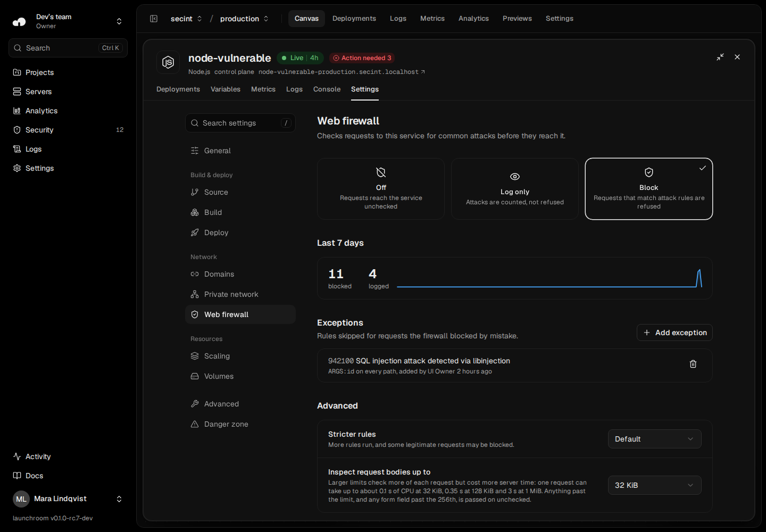This screenshot has height=532, width=766.
Task: Click the Live 4h status badge
Action: (300, 58)
